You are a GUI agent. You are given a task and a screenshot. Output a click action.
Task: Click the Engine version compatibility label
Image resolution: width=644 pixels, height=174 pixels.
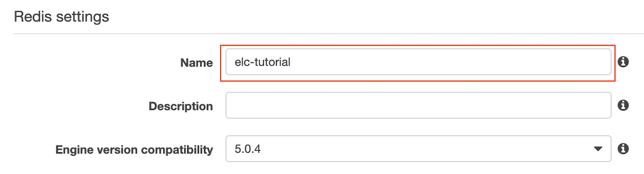(x=134, y=150)
